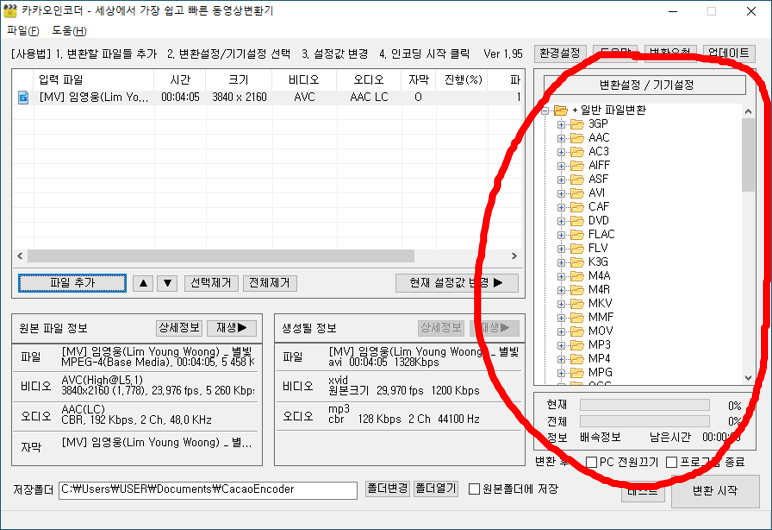This screenshot has width=772, height=530.
Task: Expand the AVI tree node
Action: coord(561,194)
